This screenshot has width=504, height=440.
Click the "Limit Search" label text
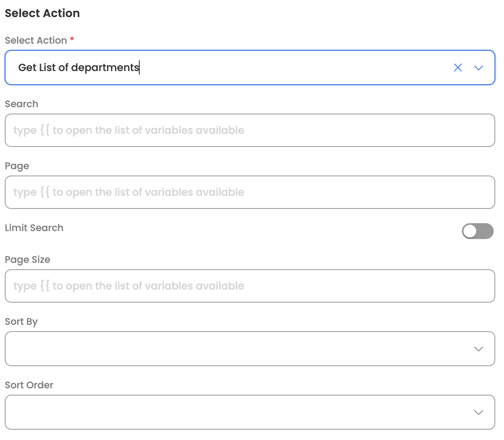coord(34,228)
